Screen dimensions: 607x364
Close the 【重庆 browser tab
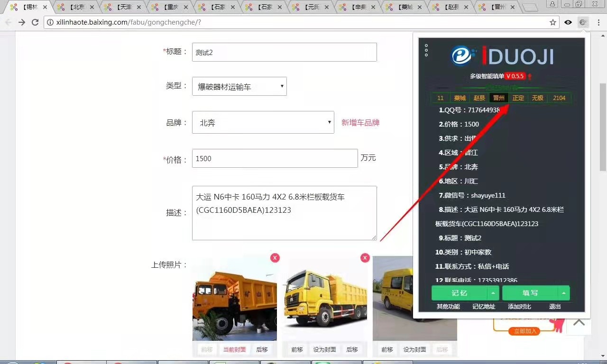pos(186,7)
